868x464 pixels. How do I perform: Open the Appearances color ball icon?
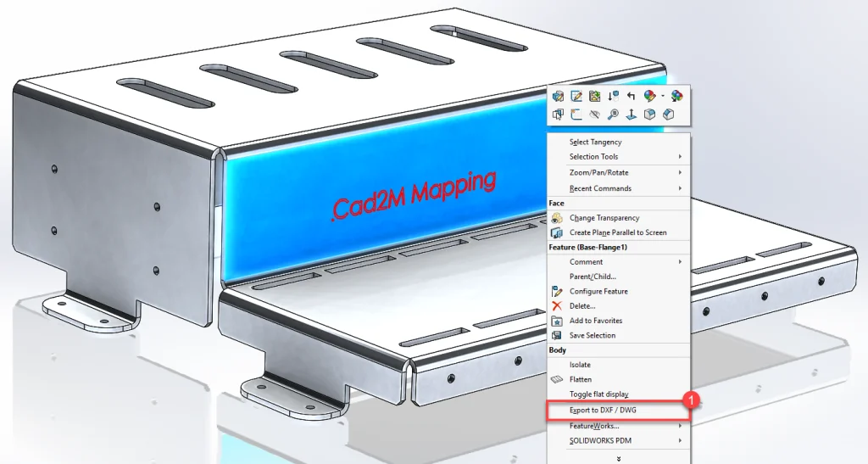coord(649,97)
